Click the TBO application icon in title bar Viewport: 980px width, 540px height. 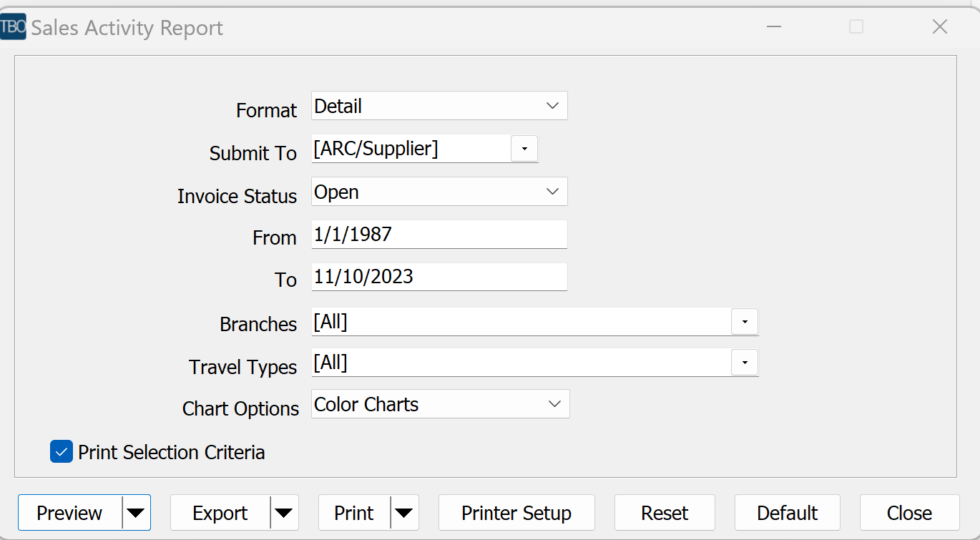13,27
